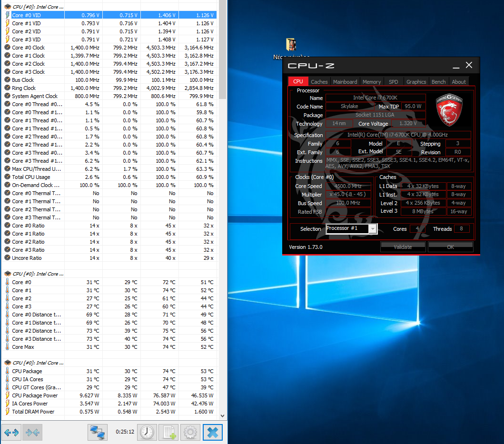Viewport: 504px width, 444px height.
Task: Collapse the CPU [#0] group above CPU Package
Action: 8,363
